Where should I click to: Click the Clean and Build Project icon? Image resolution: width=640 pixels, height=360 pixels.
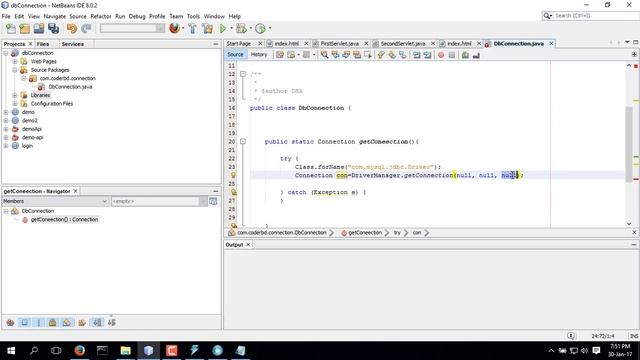[x=207, y=29]
